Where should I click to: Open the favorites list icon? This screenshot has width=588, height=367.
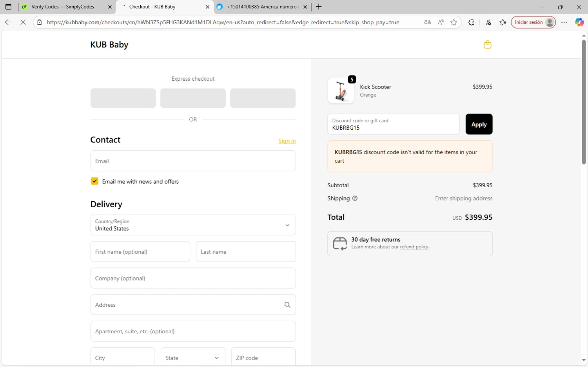(503, 22)
